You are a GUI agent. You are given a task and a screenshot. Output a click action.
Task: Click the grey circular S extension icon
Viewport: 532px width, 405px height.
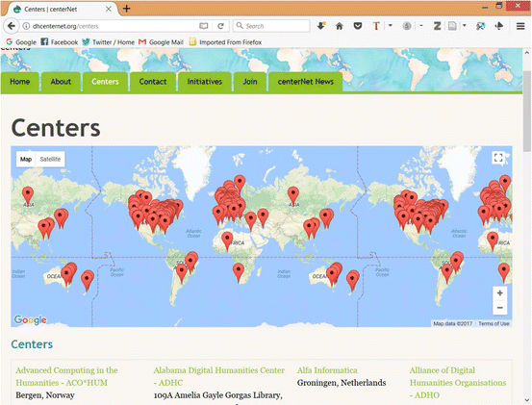click(x=407, y=26)
